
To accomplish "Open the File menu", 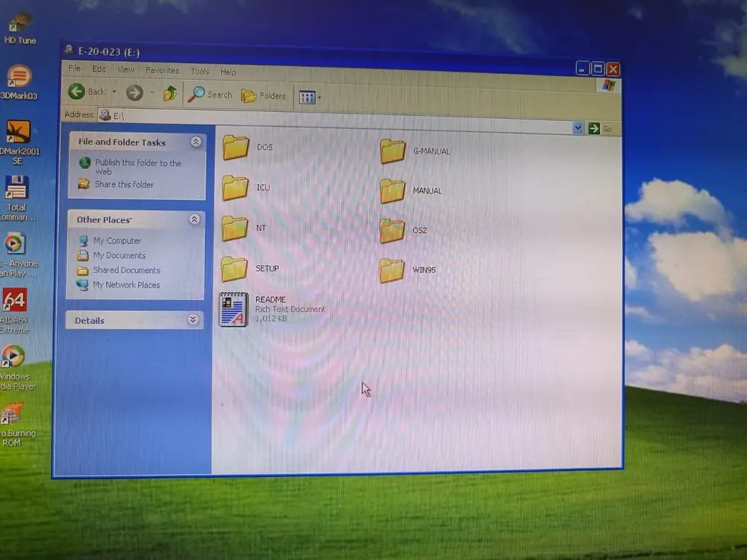I will 75,68.
